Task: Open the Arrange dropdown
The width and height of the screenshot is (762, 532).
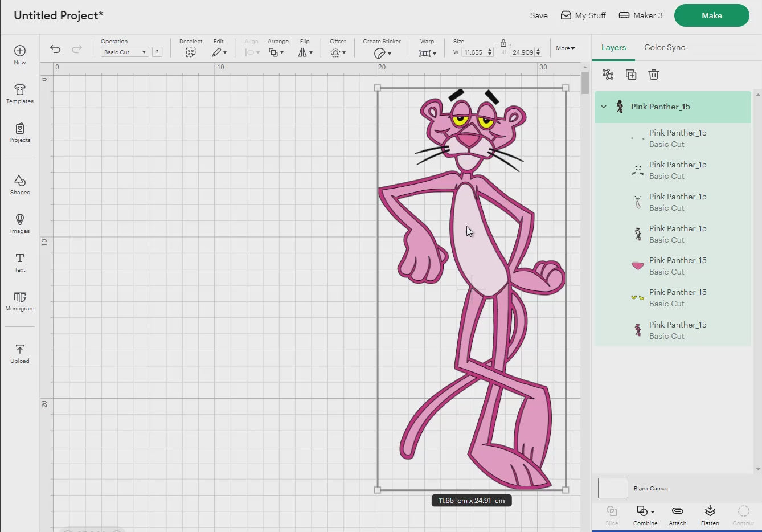Action: 276,52
